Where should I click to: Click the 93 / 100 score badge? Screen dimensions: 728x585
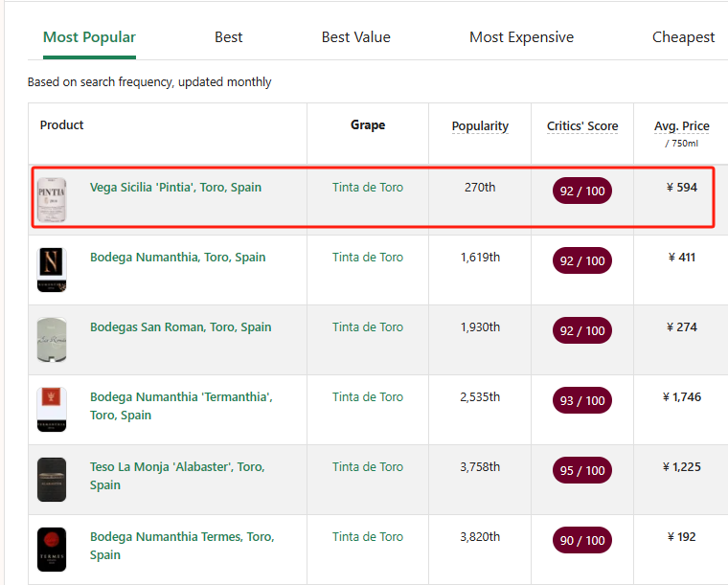click(582, 400)
